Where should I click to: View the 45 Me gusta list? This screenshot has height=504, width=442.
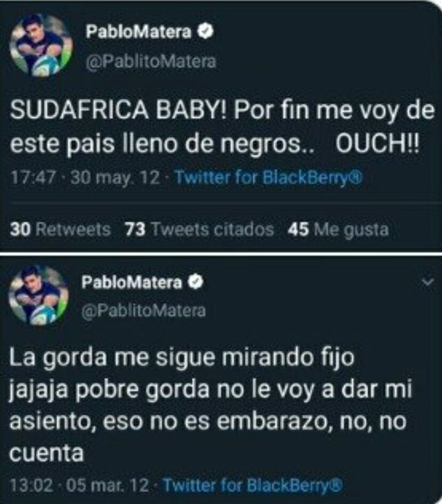click(338, 230)
